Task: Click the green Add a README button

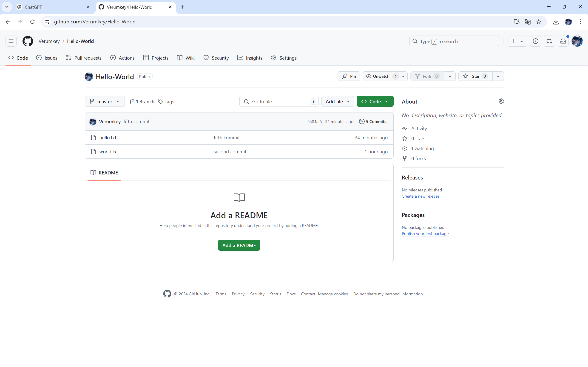Action: (x=239, y=245)
